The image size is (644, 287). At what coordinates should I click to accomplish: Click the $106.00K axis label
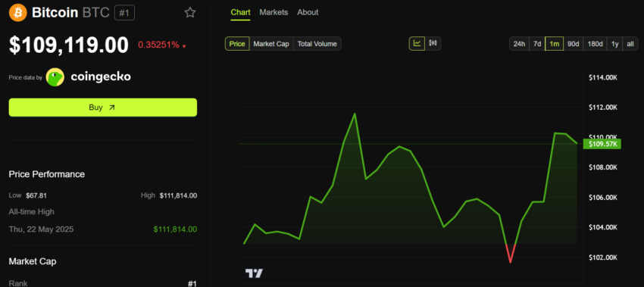click(602, 198)
